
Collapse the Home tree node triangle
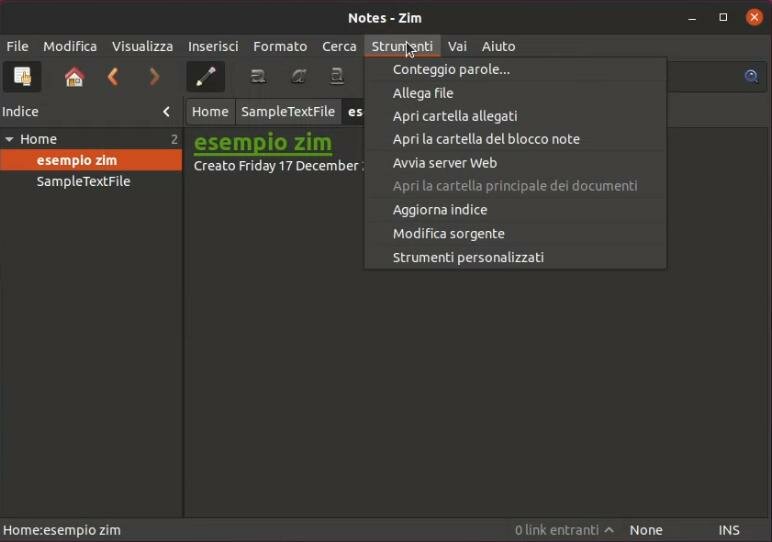point(9,139)
